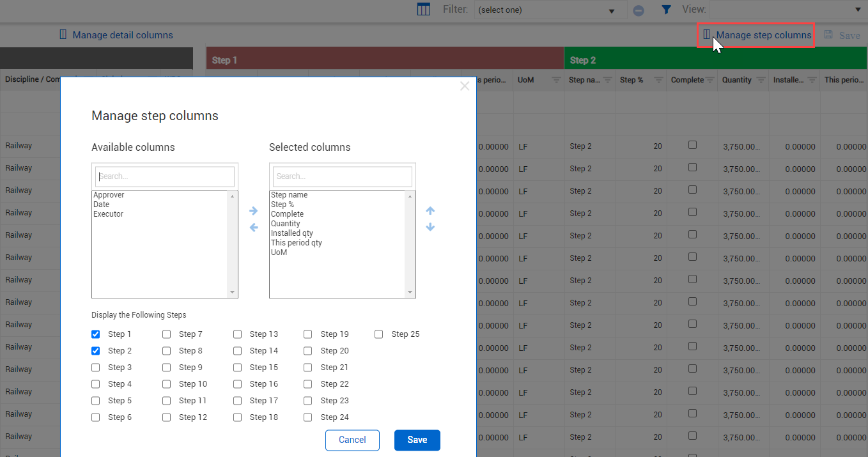
Task: Open the View dropdown
Action: click(x=858, y=10)
